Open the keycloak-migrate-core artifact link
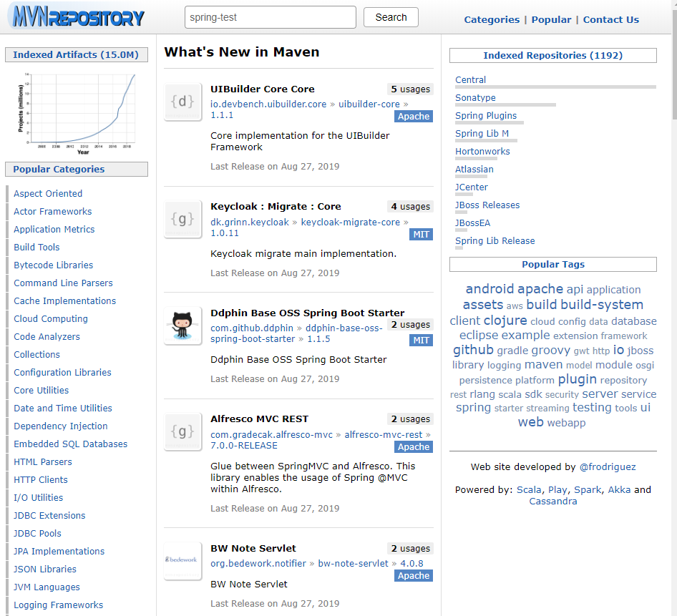This screenshot has height=616, width=677. point(350,223)
